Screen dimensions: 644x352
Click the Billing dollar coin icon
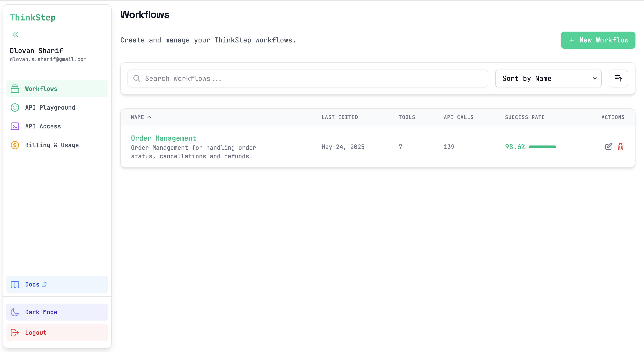tap(15, 145)
